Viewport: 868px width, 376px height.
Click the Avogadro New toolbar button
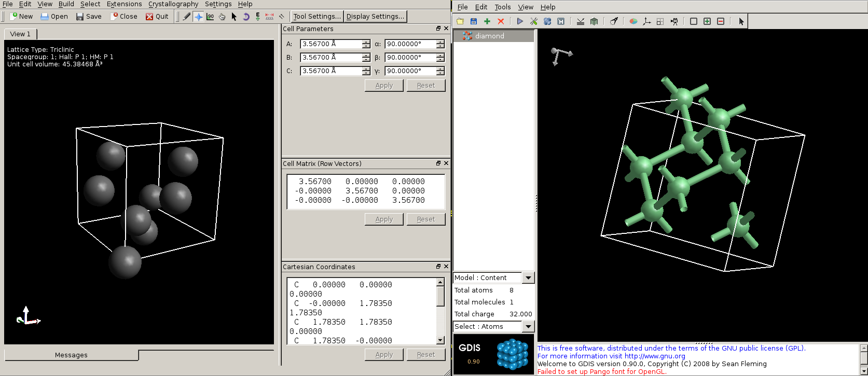click(x=21, y=17)
